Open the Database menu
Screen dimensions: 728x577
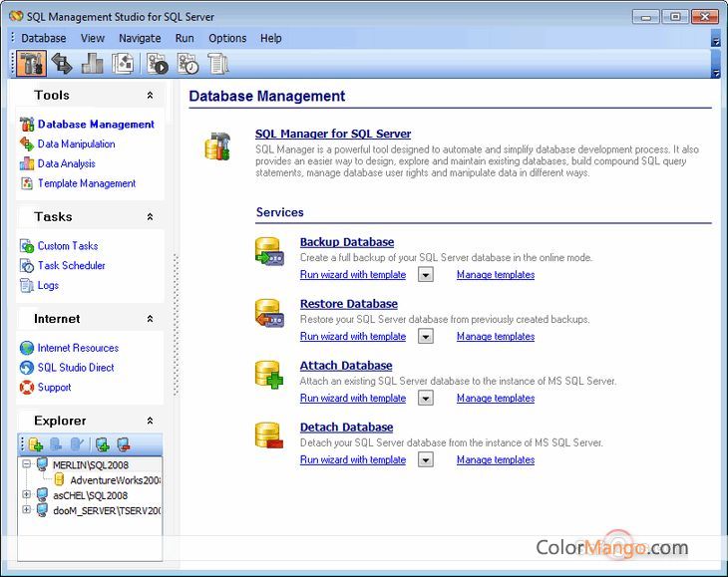[x=44, y=38]
